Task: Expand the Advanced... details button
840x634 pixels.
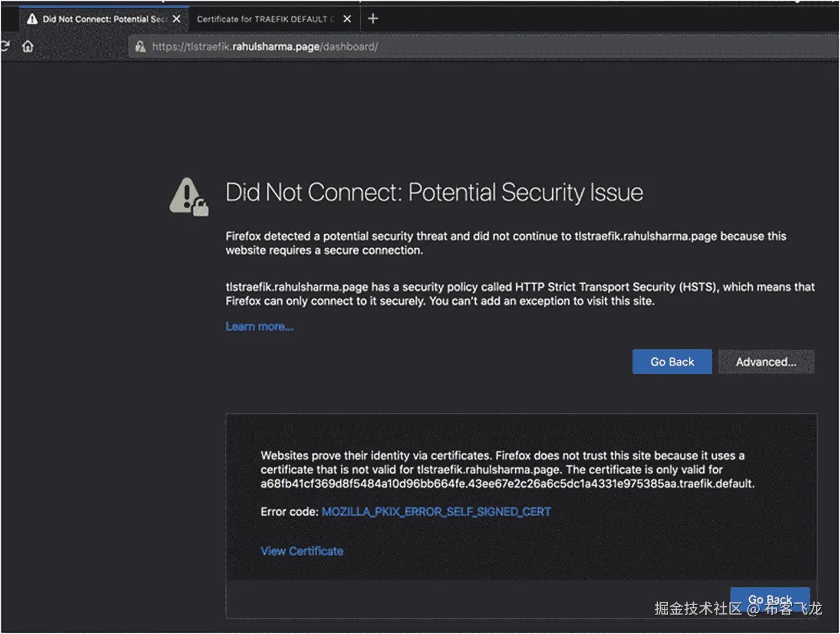Action: [766, 362]
